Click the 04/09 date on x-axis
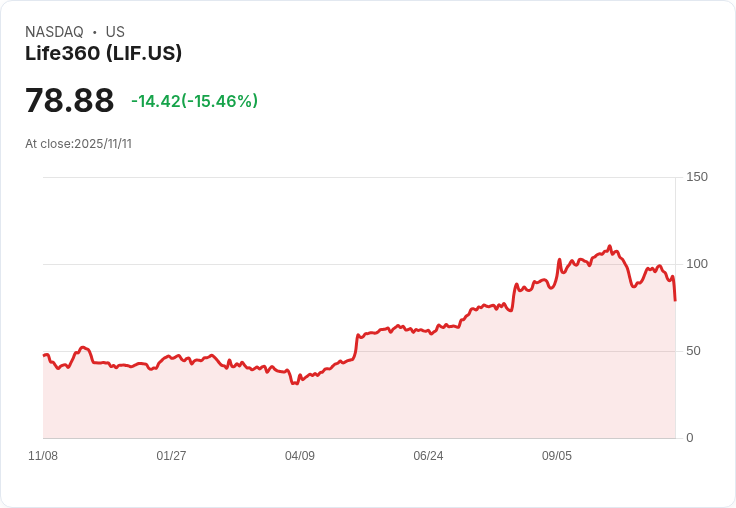Viewport: 736px width, 508px height. coord(299,456)
